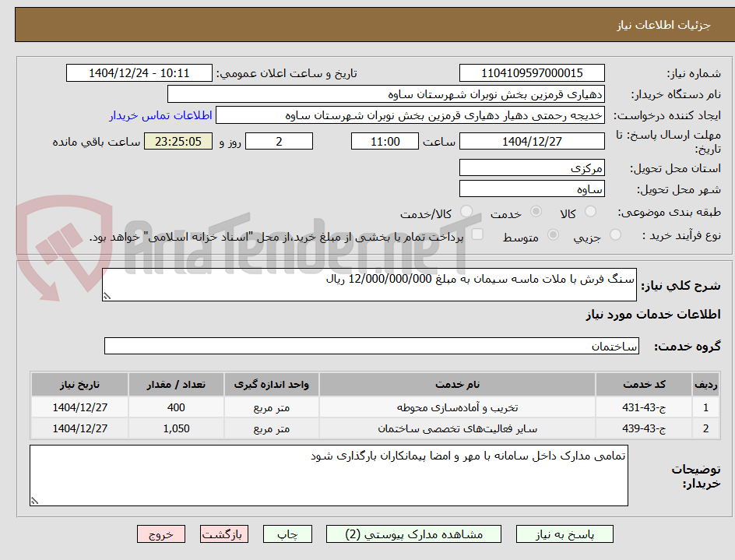Click date 1404/12/27 in row 2

(x=79, y=428)
